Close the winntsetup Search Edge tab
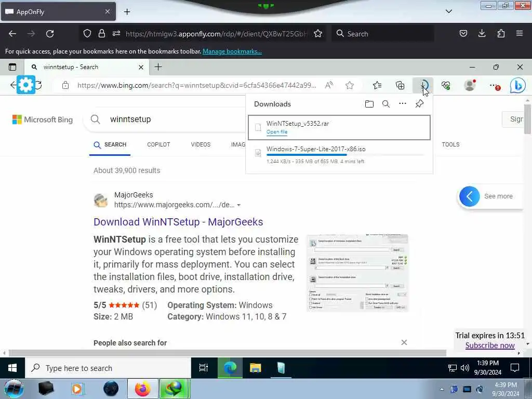 pyautogui.click(x=141, y=67)
